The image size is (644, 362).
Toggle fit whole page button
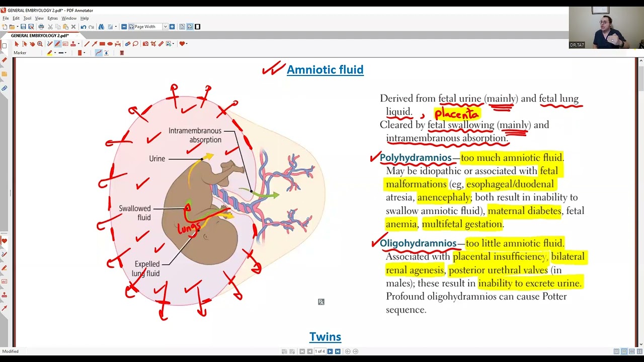(182, 27)
